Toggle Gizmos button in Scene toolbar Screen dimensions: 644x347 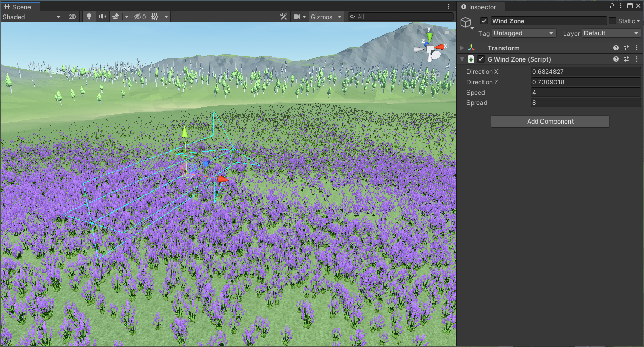tap(321, 17)
